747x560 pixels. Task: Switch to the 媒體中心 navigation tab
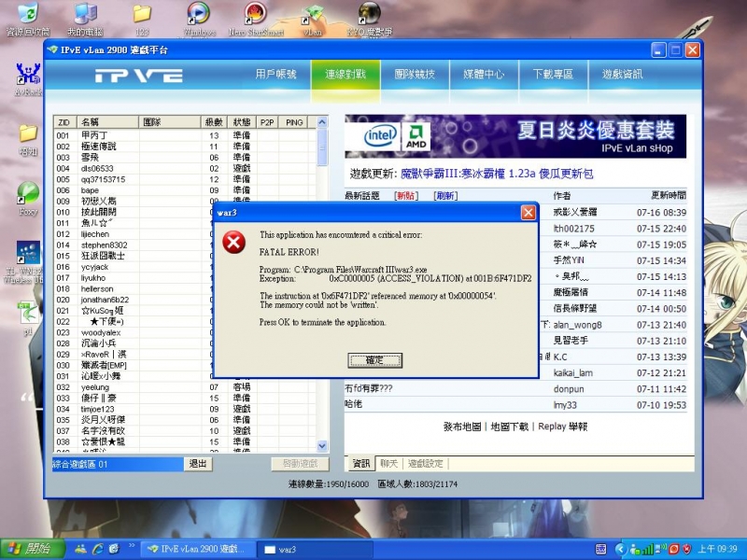point(485,75)
